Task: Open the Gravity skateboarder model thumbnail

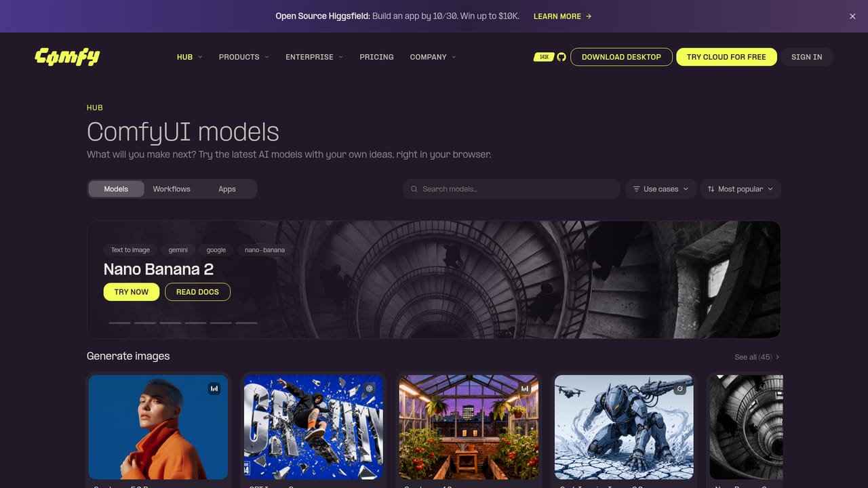Action: [313, 427]
